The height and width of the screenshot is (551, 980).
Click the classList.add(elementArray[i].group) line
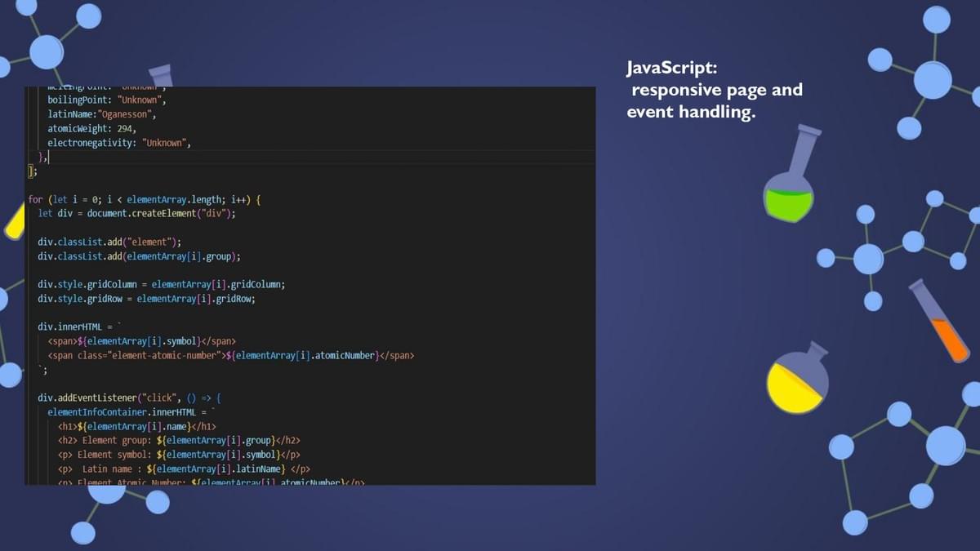(x=140, y=256)
